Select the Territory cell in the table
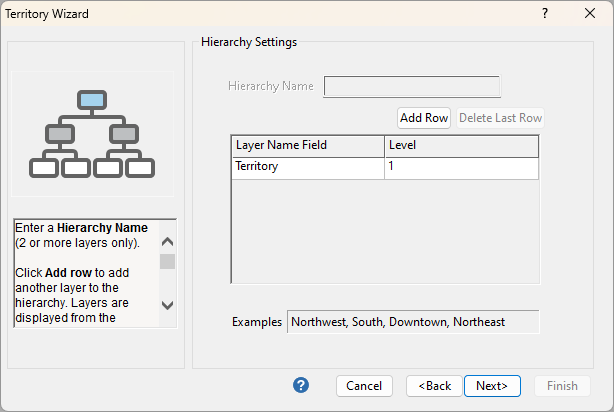Image resolution: width=614 pixels, height=412 pixels. 307,167
